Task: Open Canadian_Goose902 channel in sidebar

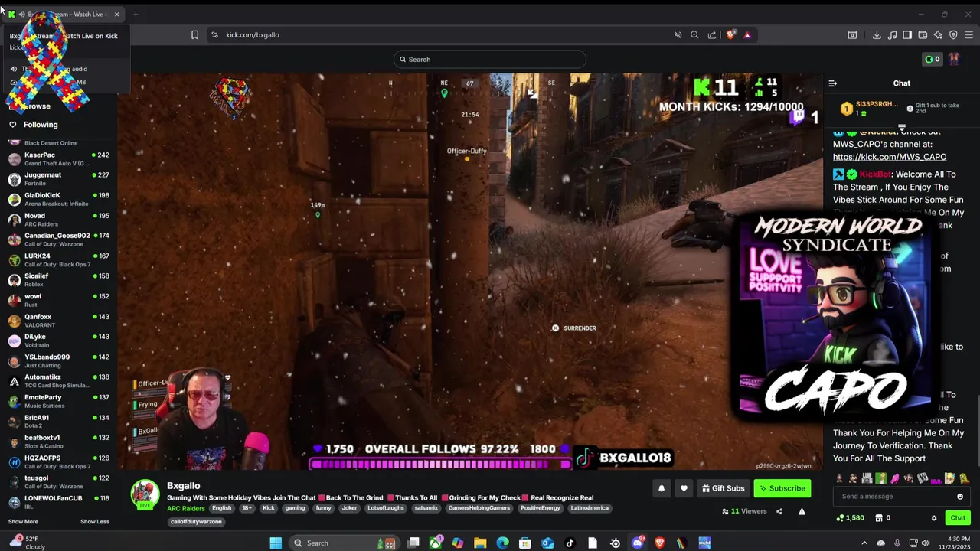Action: 60,240
